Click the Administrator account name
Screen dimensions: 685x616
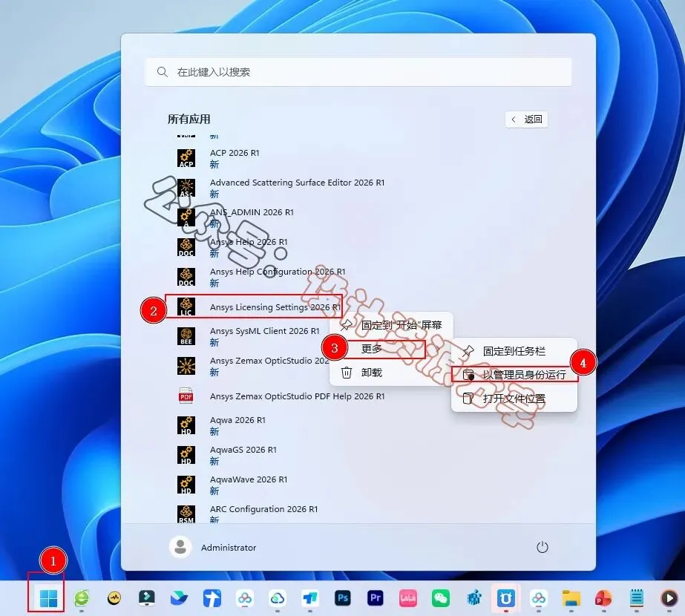pyautogui.click(x=229, y=548)
